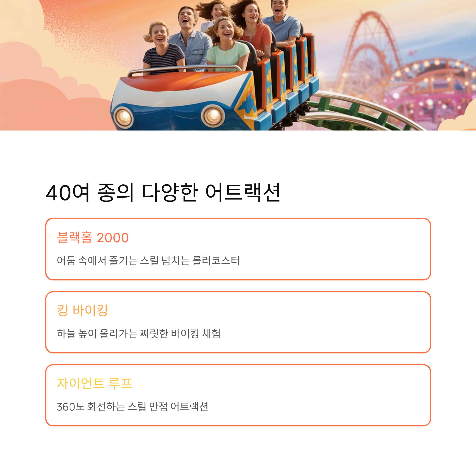Click description 360도 회전하는 스릴 만점 어트랙션

(x=132, y=407)
